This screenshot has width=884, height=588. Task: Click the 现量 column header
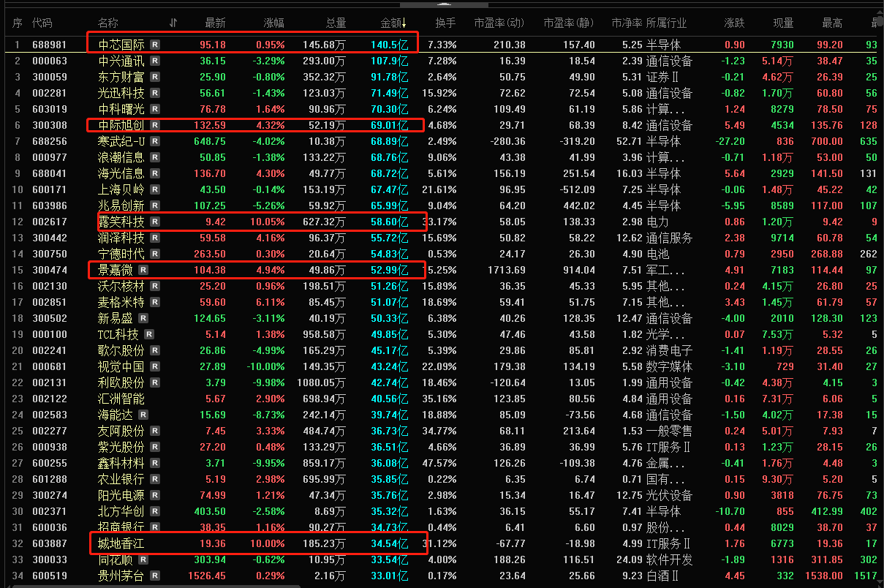(782, 23)
